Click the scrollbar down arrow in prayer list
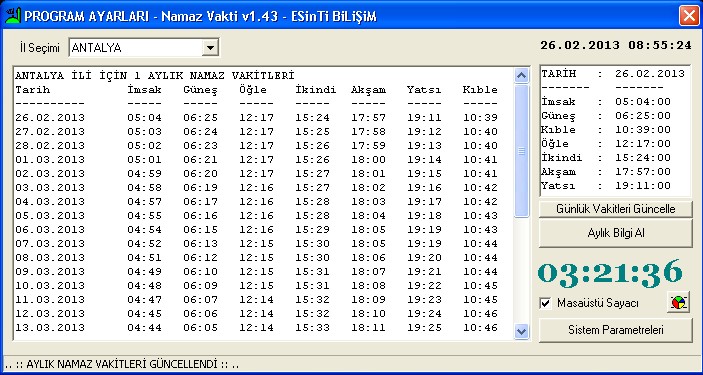The height and width of the screenshot is (375, 703). 521,331
